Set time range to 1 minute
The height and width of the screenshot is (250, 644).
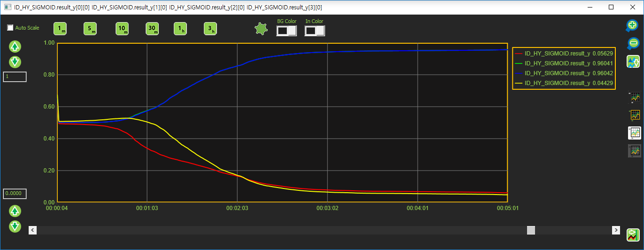(x=60, y=29)
